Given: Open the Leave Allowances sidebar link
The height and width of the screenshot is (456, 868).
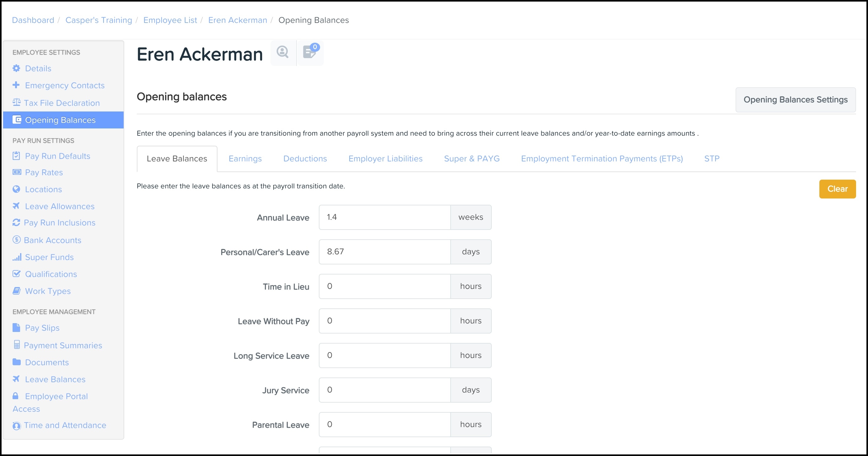Looking at the screenshot, I should pyautogui.click(x=60, y=206).
